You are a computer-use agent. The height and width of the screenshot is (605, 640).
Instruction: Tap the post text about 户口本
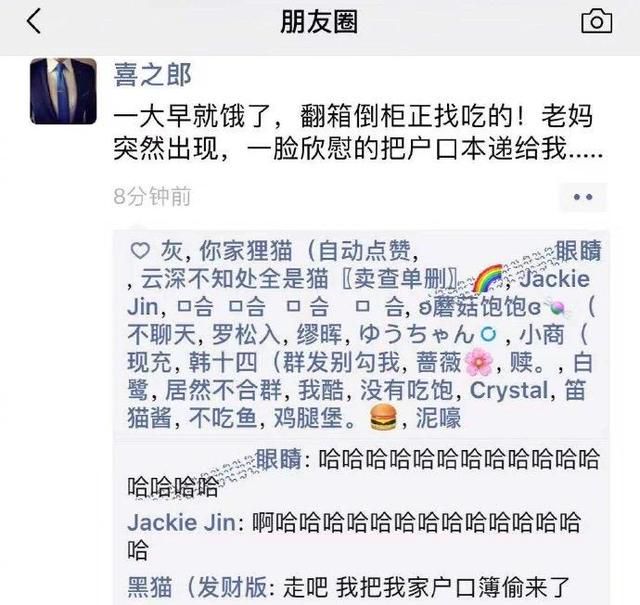point(358,133)
